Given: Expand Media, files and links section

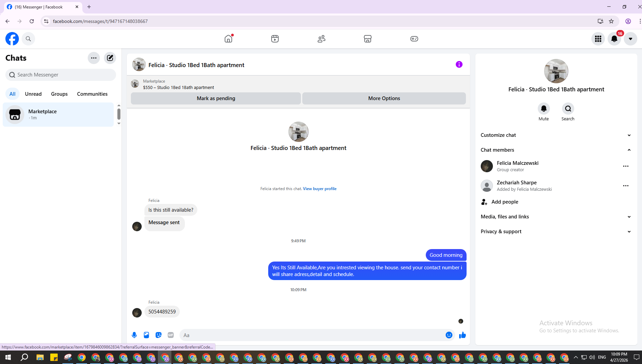Looking at the screenshot, I should coord(556,217).
